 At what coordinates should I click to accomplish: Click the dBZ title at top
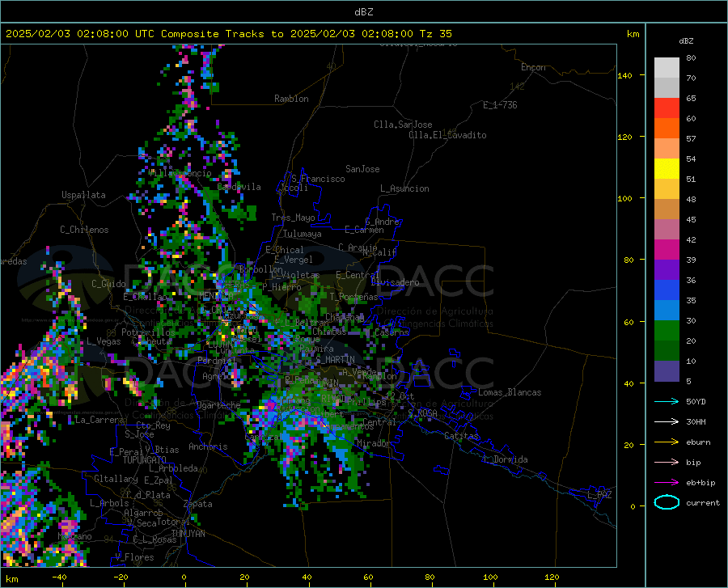pyautogui.click(x=363, y=12)
